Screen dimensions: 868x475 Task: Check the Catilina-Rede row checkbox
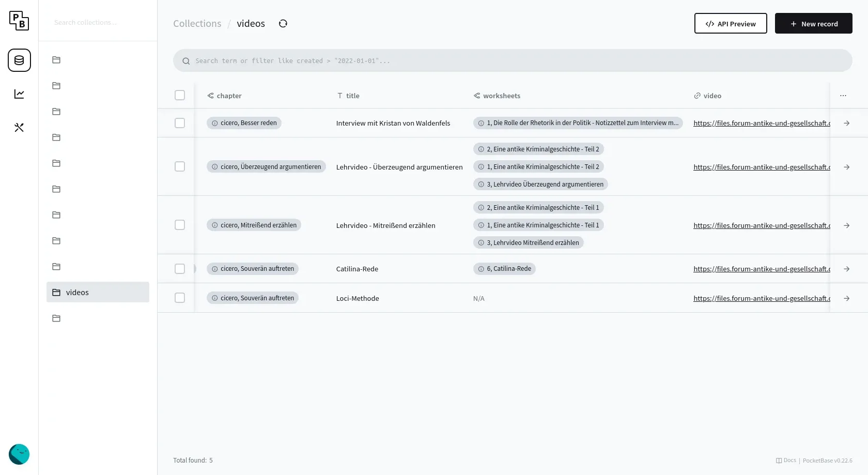tap(180, 269)
